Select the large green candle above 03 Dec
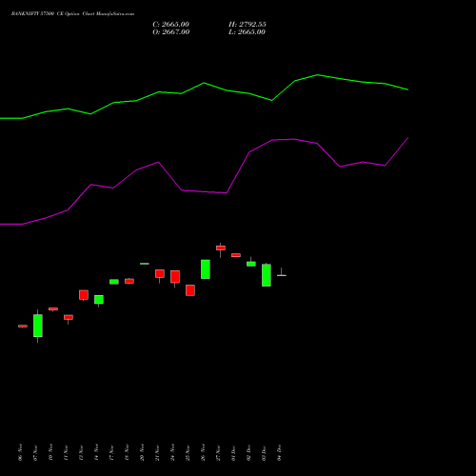Viewport: 476px width, 476px height. 267,275
